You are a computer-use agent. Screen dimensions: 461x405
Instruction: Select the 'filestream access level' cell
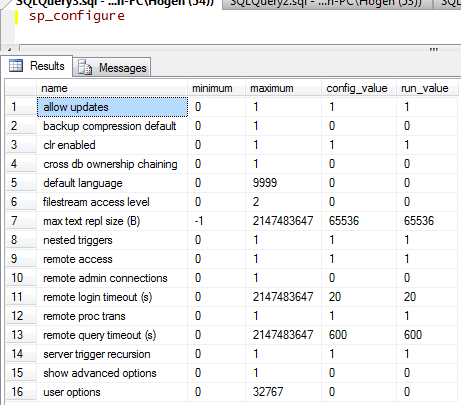coord(112,202)
